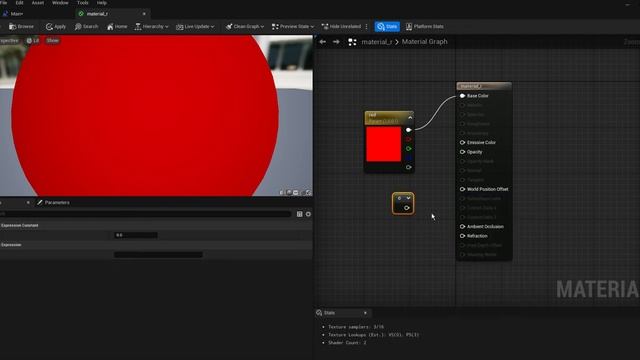Switch to the Main level tab
Viewport: 640px width, 360px height.
click(x=16, y=14)
